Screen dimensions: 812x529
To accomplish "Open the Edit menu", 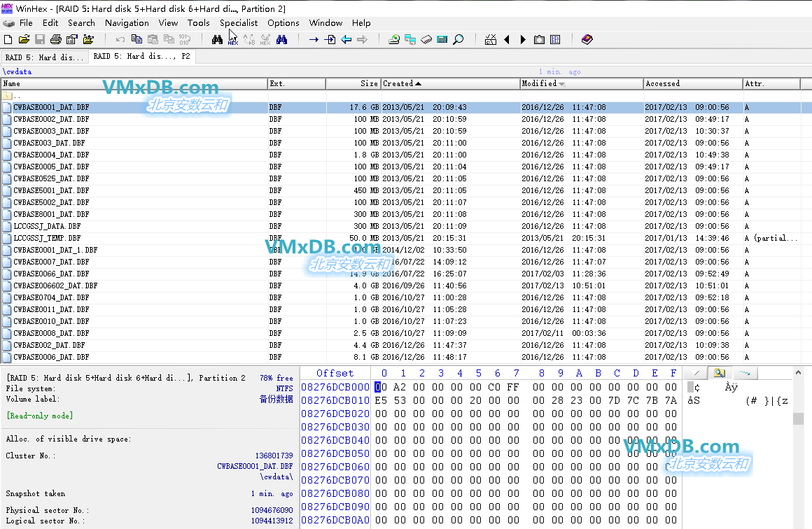I will (50, 23).
